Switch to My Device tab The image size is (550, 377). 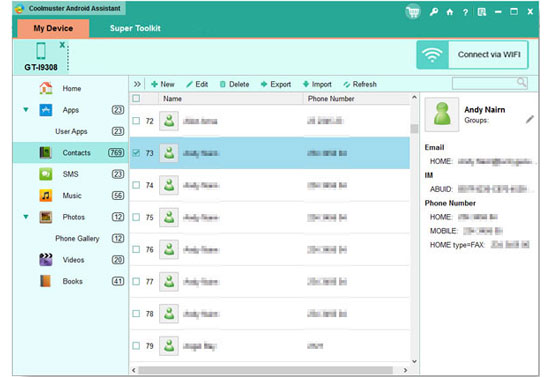click(53, 28)
